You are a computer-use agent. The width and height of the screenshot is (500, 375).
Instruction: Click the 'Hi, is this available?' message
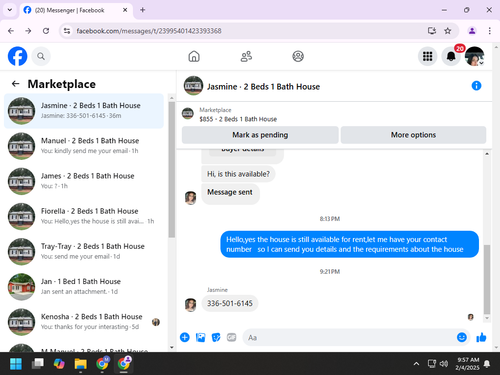pyautogui.click(x=238, y=174)
